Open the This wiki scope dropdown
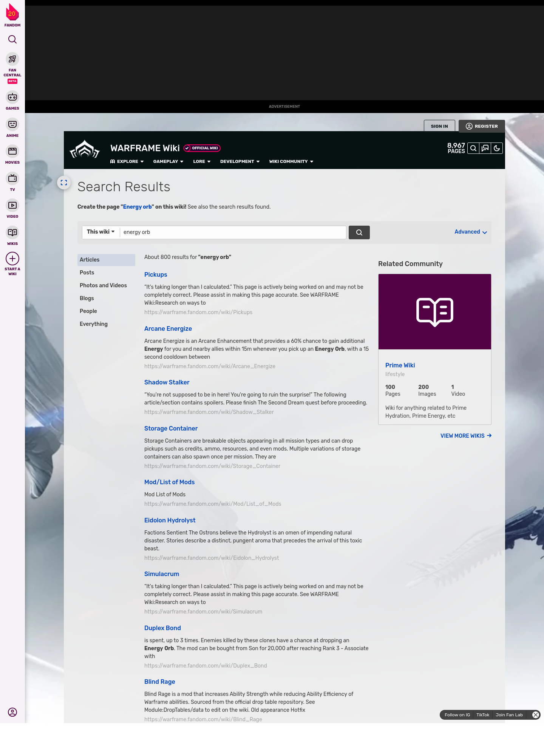This screenshot has width=544, height=756. pyautogui.click(x=101, y=232)
